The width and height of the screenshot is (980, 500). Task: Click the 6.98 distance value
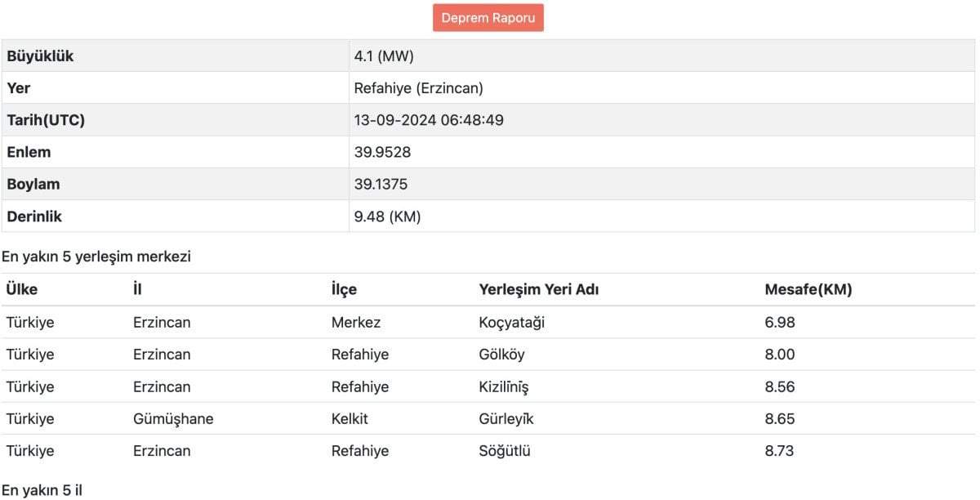click(779, 323)
